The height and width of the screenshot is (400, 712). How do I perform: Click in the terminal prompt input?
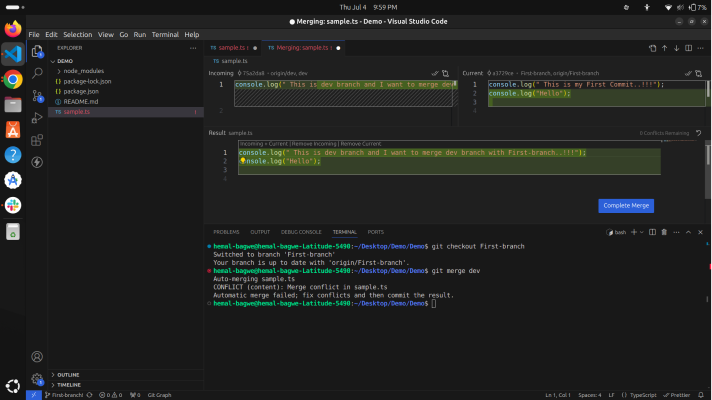pyautogui.click(x=434, y=304)
